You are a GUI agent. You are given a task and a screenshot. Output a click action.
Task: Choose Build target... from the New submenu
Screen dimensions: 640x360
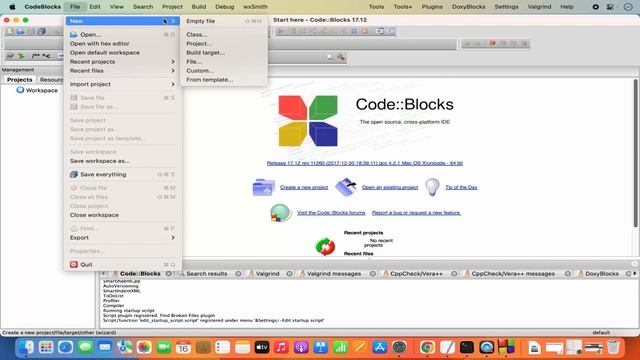pyautogui.click(x=224, y=53)
